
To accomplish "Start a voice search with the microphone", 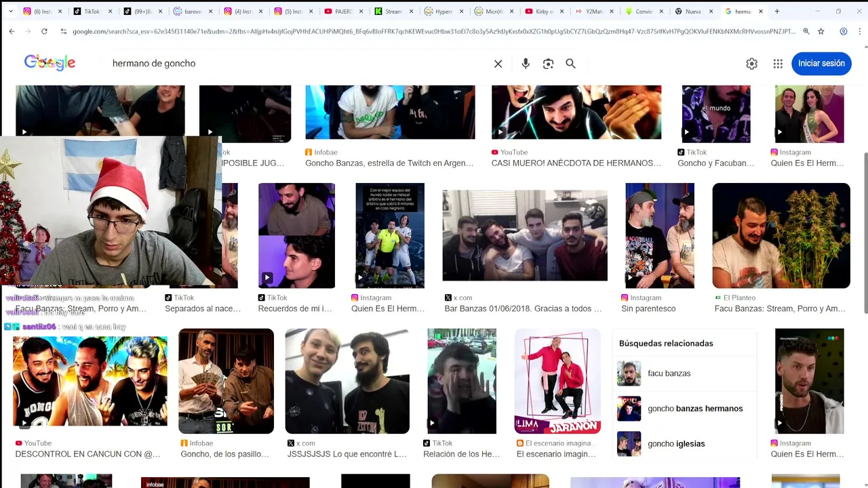I will 526,64.
